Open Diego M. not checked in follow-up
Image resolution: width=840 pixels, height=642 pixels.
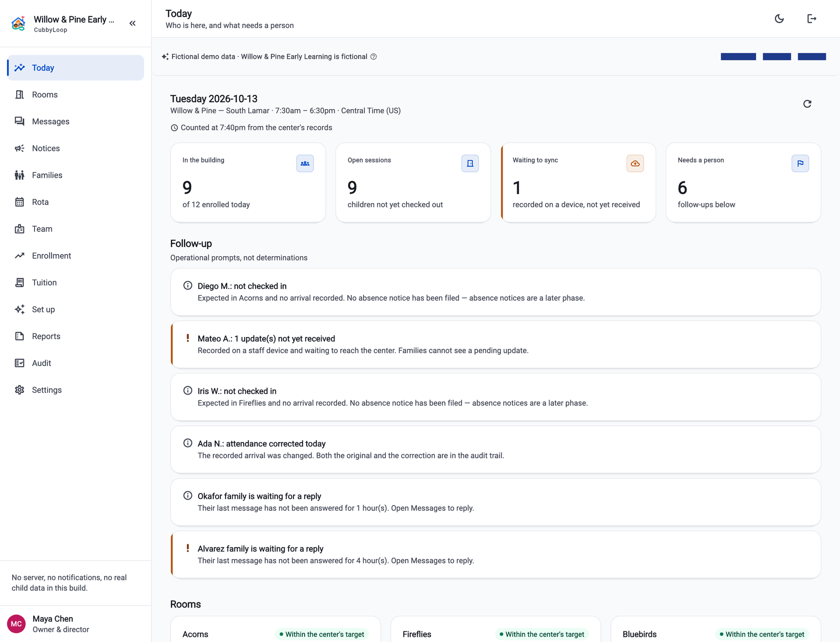click(496, 292)
